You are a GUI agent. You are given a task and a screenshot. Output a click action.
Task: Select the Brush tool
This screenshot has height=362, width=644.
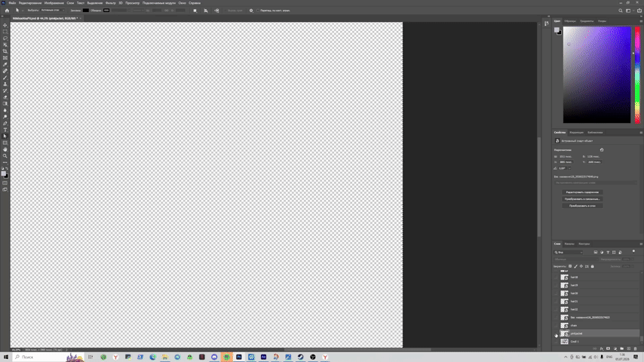[5, 78]
